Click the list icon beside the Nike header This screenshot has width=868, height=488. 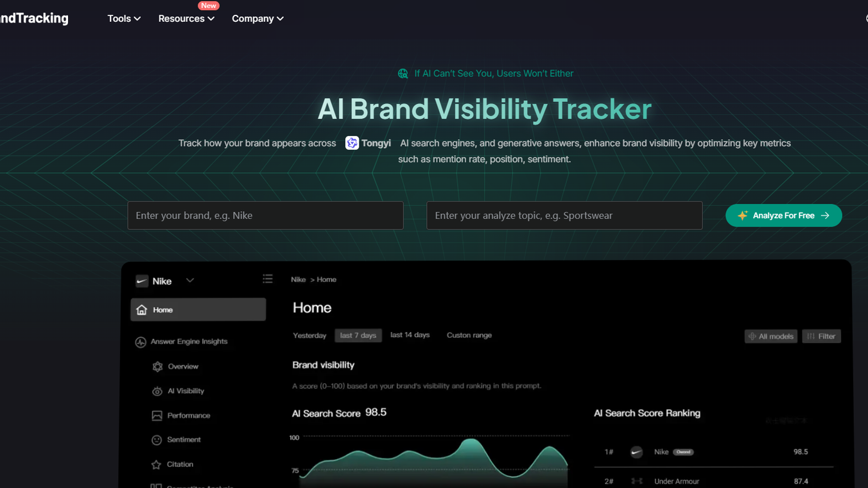click(x=268, y=279)
